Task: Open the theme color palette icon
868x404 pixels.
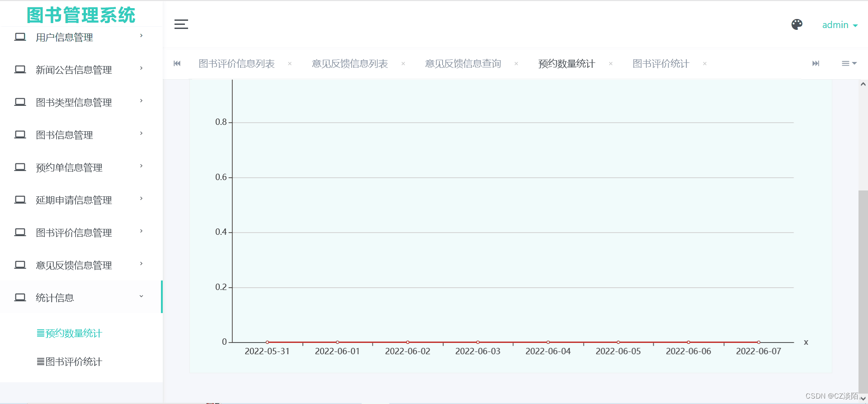Action: (797, 24)
